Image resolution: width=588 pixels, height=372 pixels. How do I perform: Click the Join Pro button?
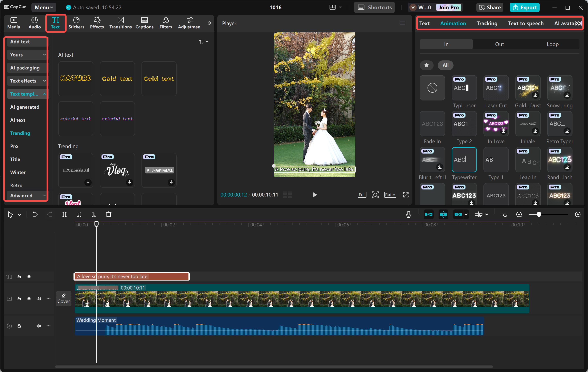(x=449, y=7)
